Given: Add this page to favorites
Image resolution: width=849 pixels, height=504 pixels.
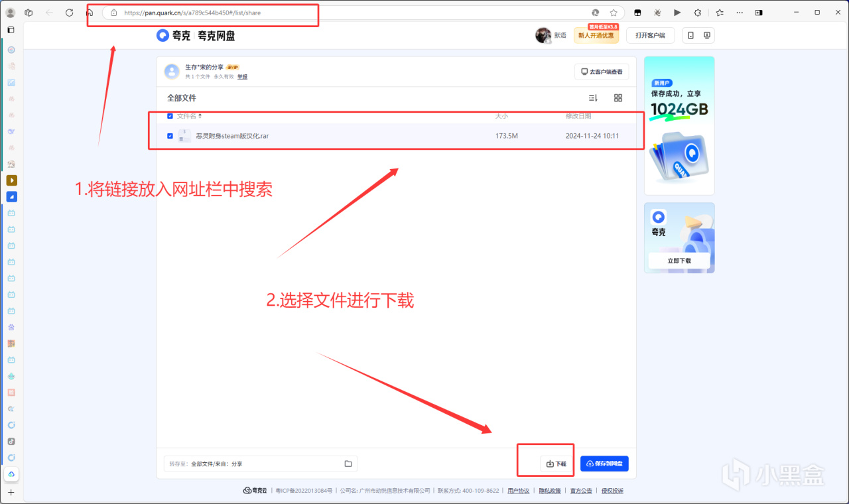Looking at the screenshot, I should 614,13.
